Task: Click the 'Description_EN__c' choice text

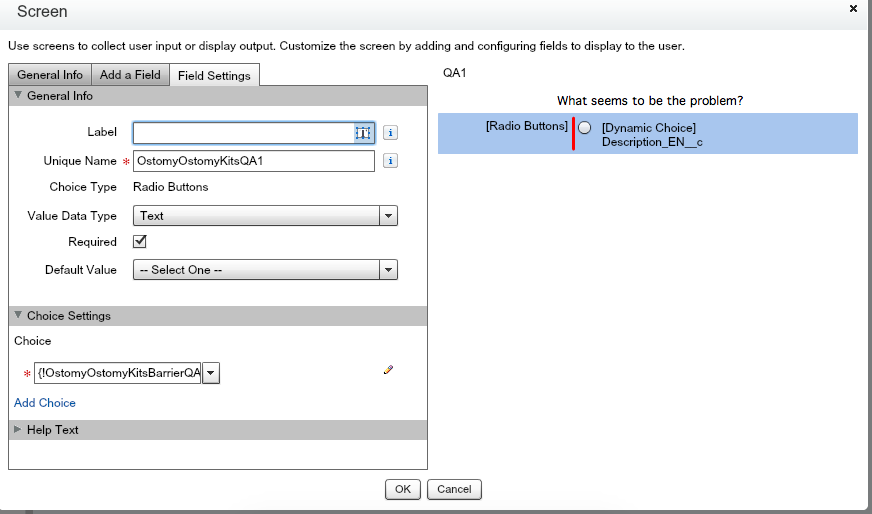Action: pos(652,142)
